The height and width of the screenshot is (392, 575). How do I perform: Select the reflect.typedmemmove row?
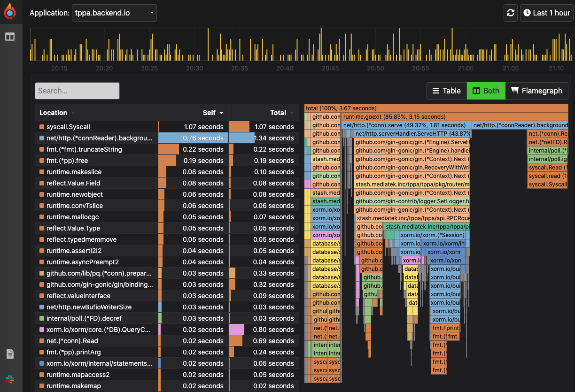[167, 239]
